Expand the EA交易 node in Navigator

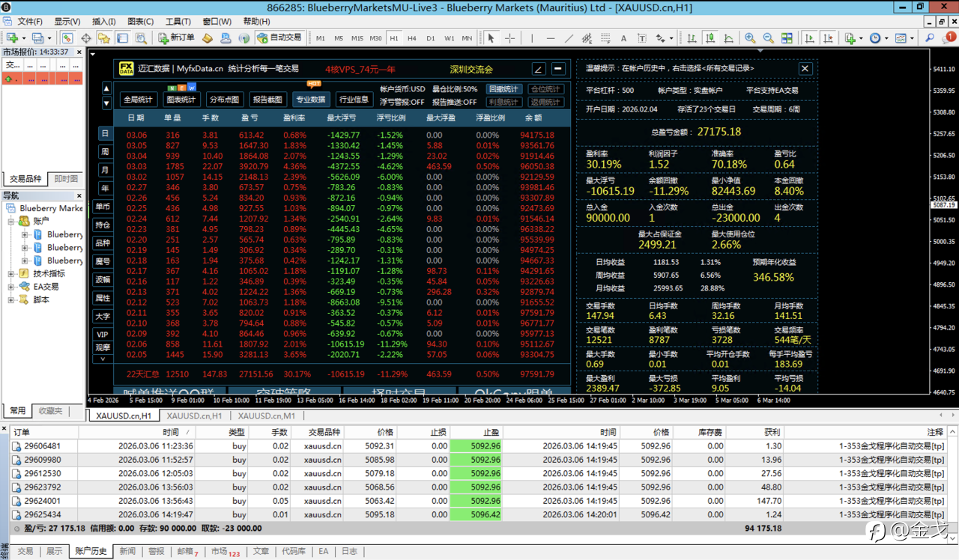tap(11, 287)
